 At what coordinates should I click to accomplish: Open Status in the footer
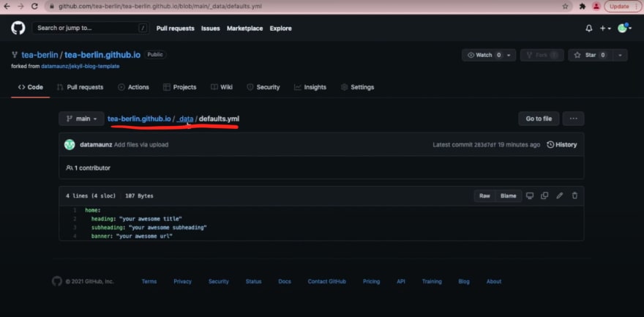pos(253,282)
